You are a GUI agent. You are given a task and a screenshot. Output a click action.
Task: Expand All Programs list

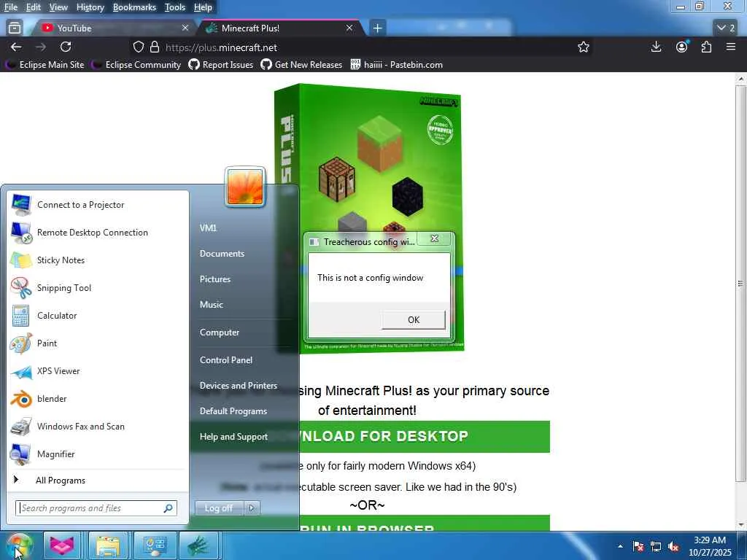pyautogui.click(x=98, y=480)
